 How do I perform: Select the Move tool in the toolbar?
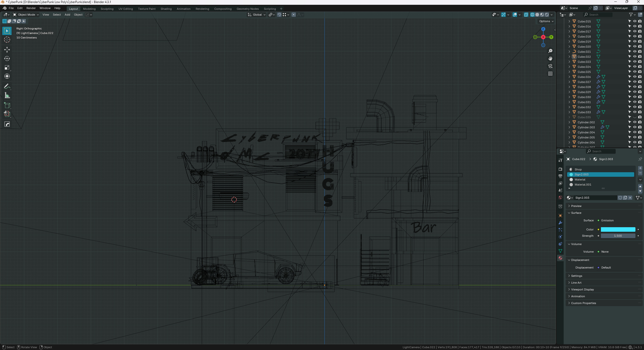[x=7, y=49]
